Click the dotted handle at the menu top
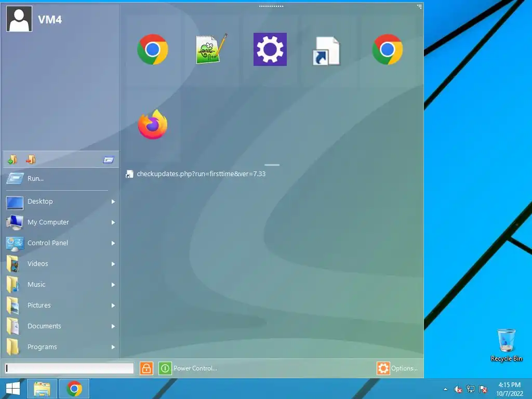 [x=271, y=6]
